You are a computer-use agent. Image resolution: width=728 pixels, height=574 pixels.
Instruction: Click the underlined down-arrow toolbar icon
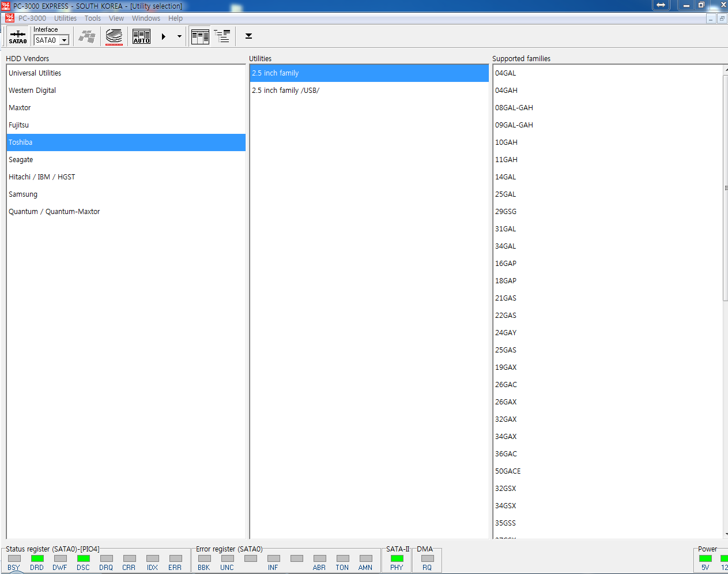(248, 36)
